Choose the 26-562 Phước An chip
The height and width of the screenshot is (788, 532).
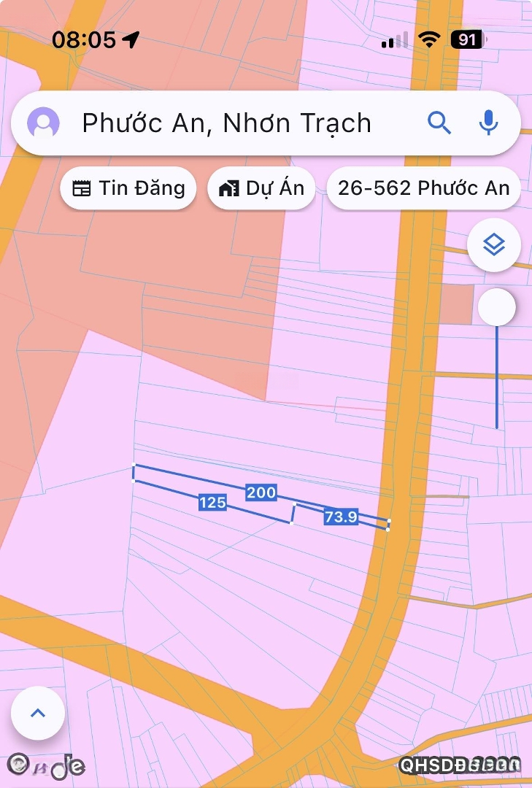point(423,188)
